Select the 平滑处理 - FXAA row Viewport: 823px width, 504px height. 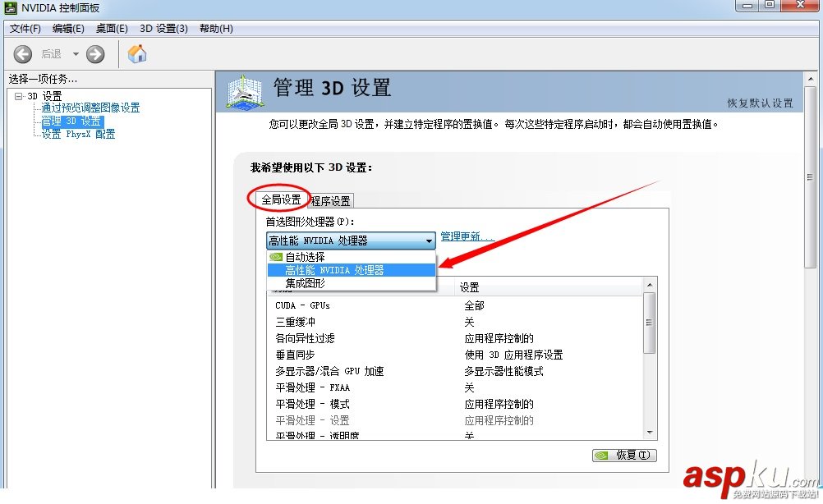click(454, 387)
